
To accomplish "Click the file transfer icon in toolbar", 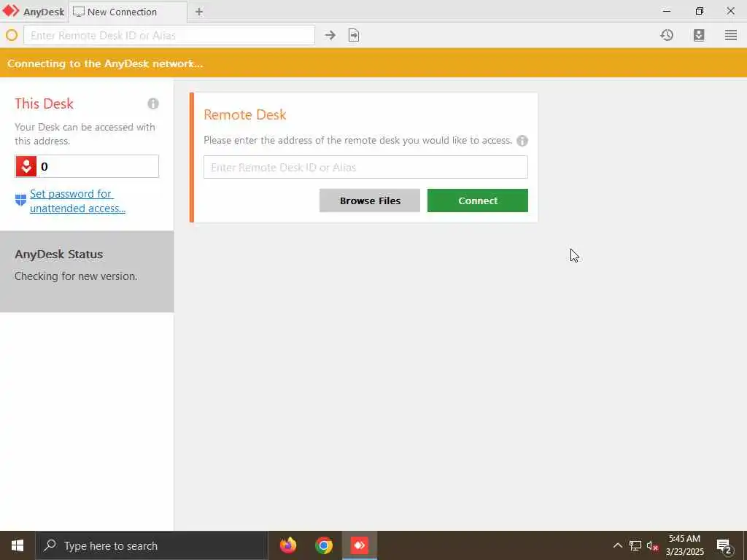I will tap(354, 35).
